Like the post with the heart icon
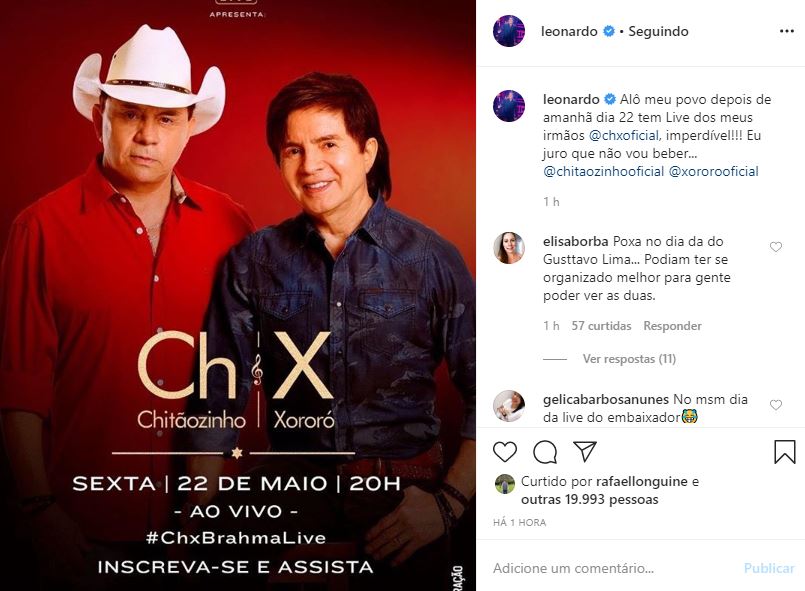This screenshot has width=805, height=591. [505, 452]
